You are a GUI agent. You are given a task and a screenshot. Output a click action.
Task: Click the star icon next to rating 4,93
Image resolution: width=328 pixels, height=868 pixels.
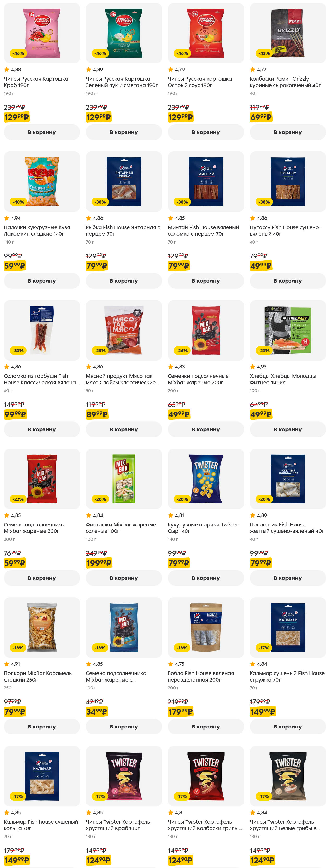pyautogui.click(x=252, y=367)
